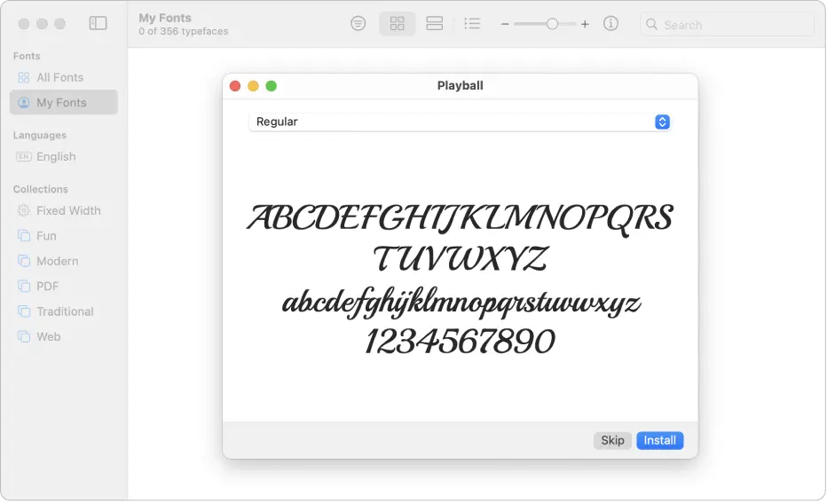827x504 pixels.
Task: Open the Traditional collection
Action: 65,311
